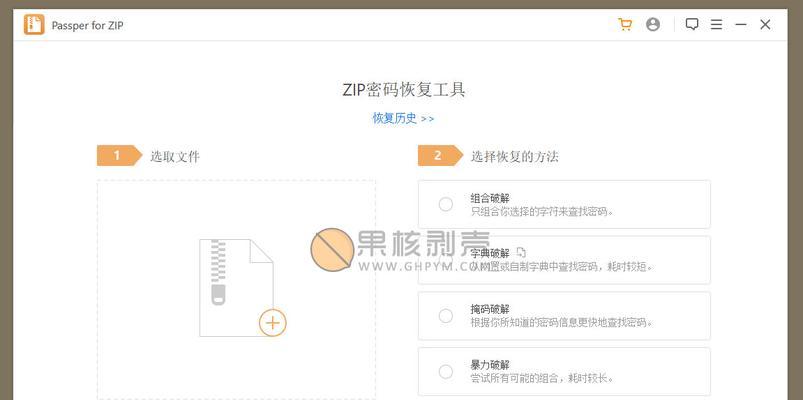
Task: Click description 根据你所知道的密码信息更快地查找密码
Action: (562, 323)
